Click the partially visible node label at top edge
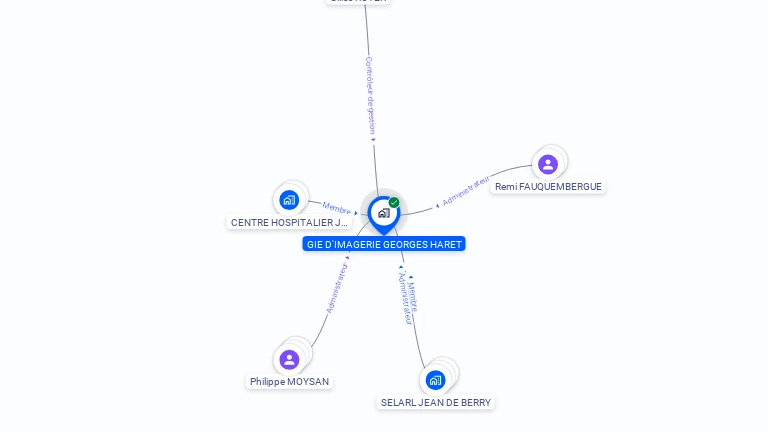The height and width of the screenshot is (432, 768). [x=358, y=1]
